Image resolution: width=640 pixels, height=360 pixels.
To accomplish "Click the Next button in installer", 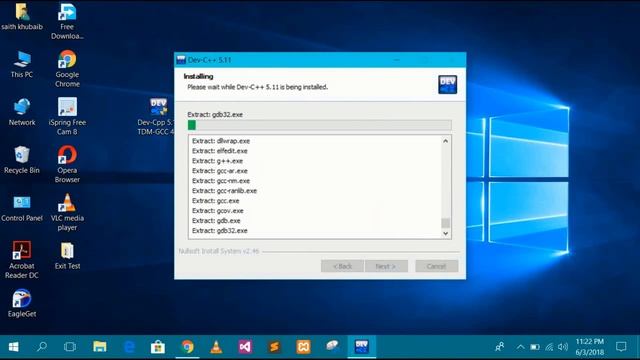I will click(386, 266).
